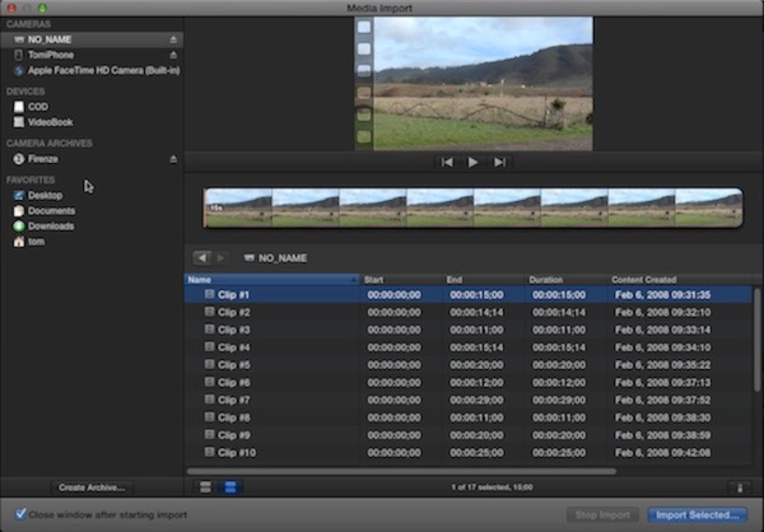Navigate back in the file browser
The height and width of the screenshot is (532, 764).
[x=202, y=258]
